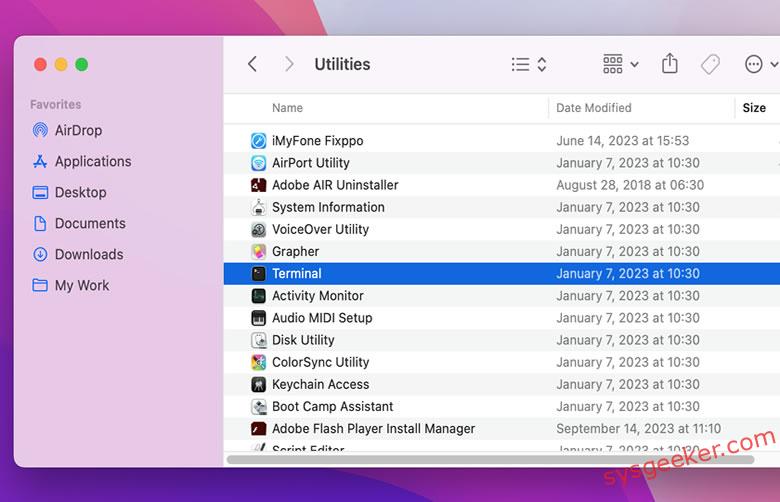This screenshot has width=780, height=502.
Task: Select the Grapher app icon
Action: coord(259,252)
